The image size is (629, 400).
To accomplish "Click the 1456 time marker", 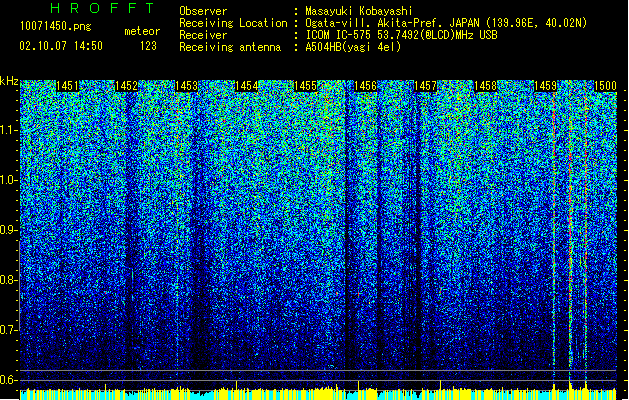I will click(x=365, y=86).
